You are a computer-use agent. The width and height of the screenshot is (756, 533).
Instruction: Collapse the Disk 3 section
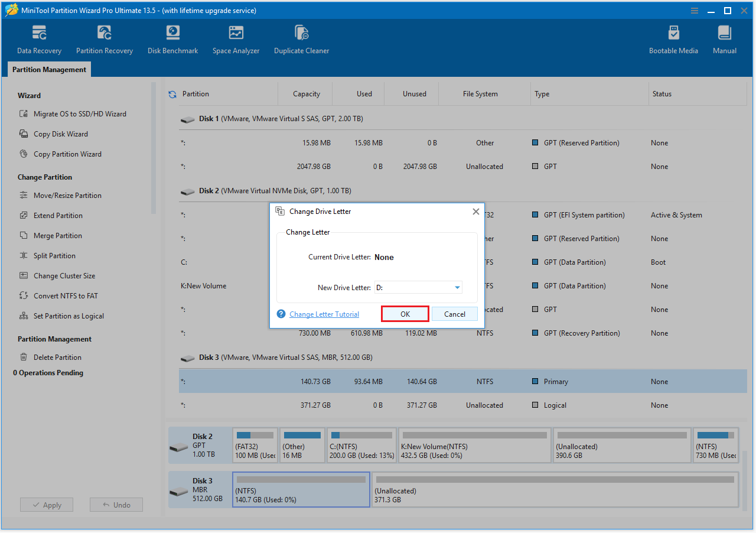click(187, 357)
